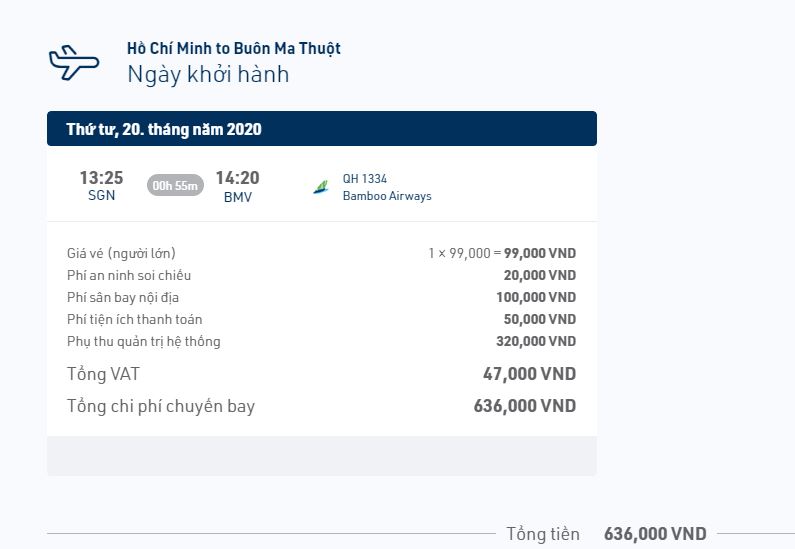Click the Tổng chi phí chuyến bay label
The width and height of the screenshot is (795, 549).
pos(161,406)
